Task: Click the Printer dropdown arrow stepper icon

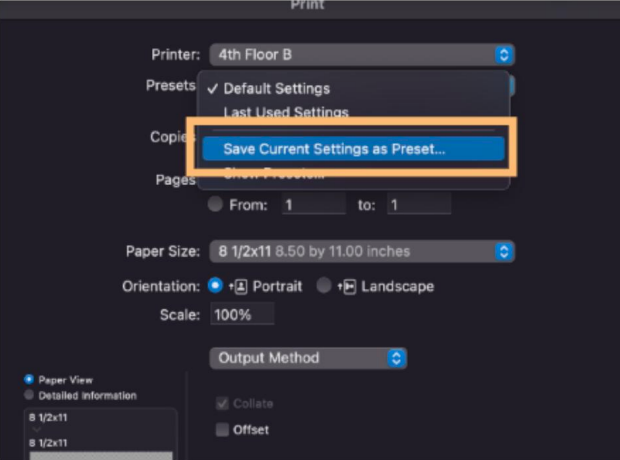Action: 504,55
